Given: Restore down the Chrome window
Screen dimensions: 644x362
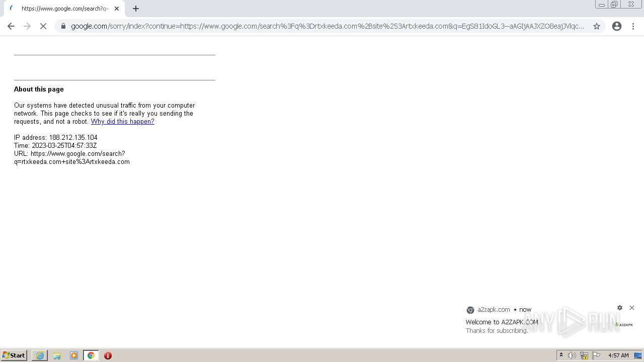Looking at the screenshot, I should click(614, 5).
